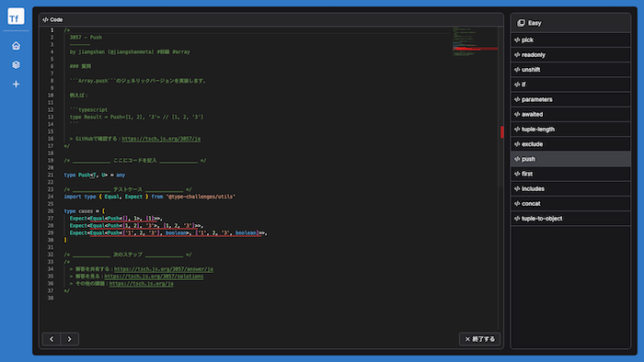Select the Code tab label
The image size is (644, 362).
(x=56, y=19)
